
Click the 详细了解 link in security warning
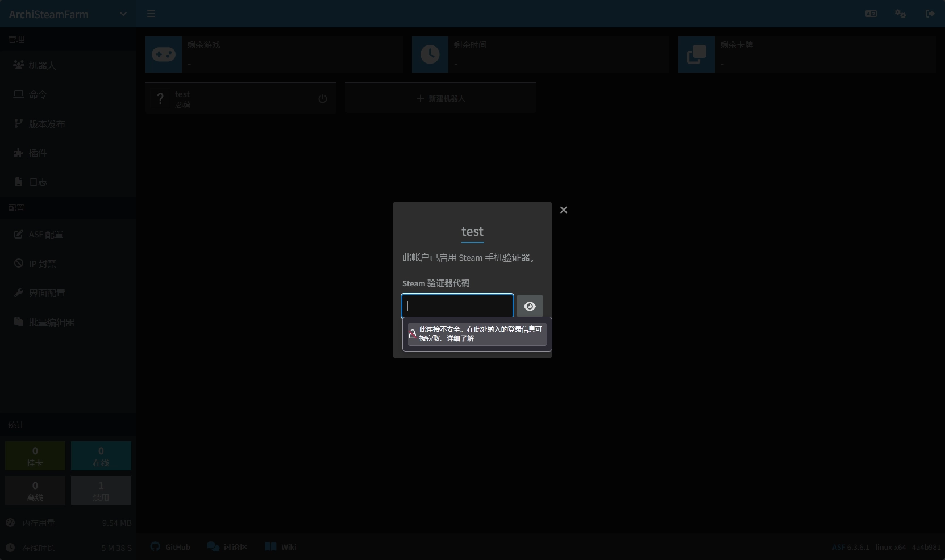point(460,338)
